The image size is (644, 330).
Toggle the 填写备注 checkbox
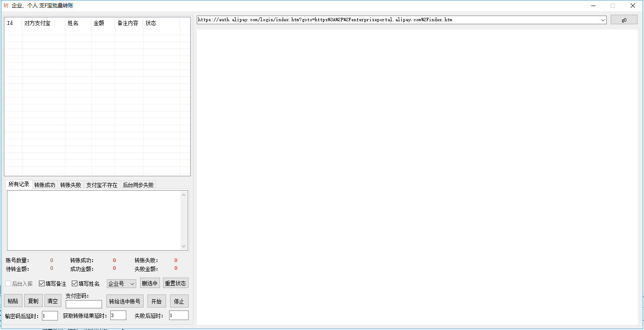pos(42,284)
